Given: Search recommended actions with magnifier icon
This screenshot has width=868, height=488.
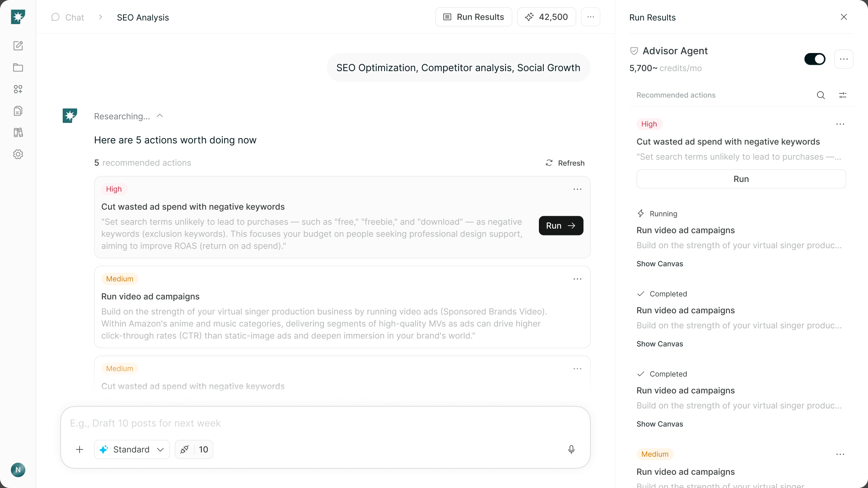Looking at the screenshot, I should tap(821, 95).
